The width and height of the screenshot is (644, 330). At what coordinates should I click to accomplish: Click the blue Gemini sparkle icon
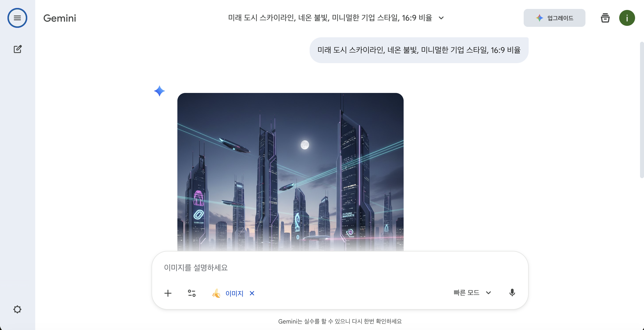(160, 91)
